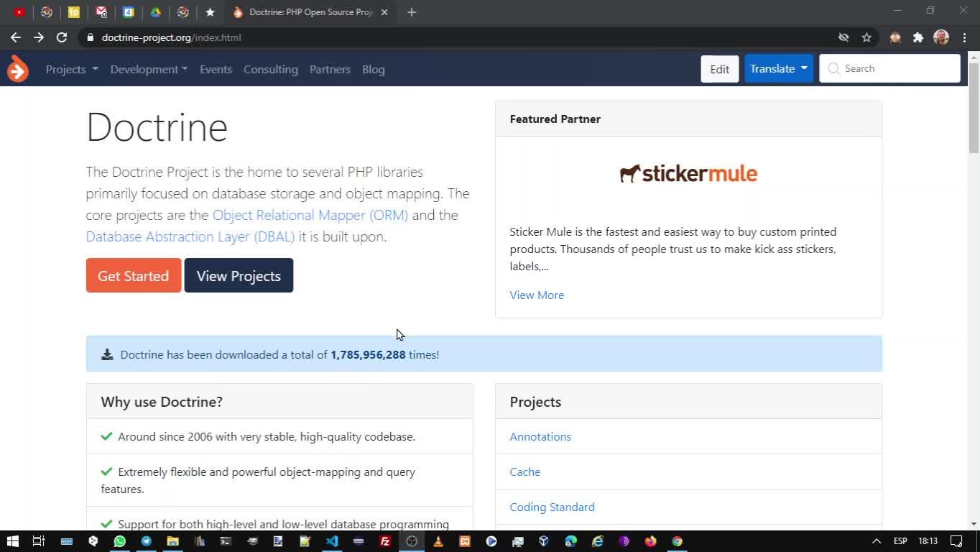This screenshot has width=980, height=552.
Task: Reload the current page
Action: [x=62, y=37]
